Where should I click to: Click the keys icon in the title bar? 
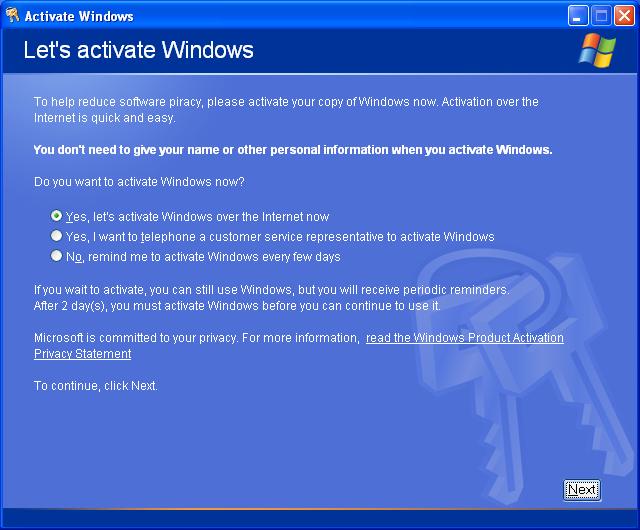(x=13, y=16)
